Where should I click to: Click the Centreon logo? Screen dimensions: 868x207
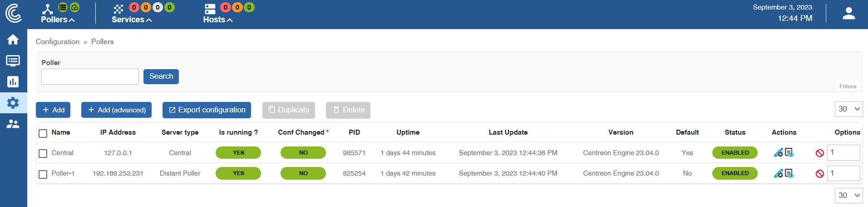point(14,13)
